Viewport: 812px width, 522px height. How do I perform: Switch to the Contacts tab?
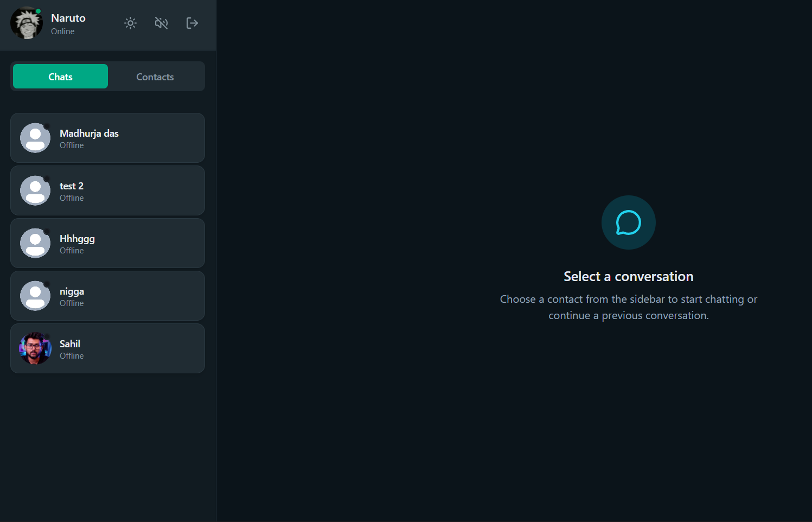(155, 77)
